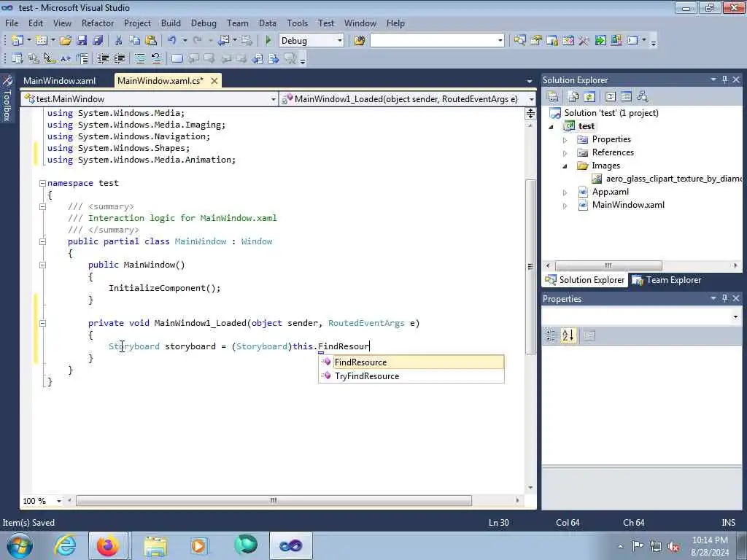Open the Debug configuration dropdown
The height and width of the screenshot is (560, 747).
pyautogui.click(x=340, y=41)
